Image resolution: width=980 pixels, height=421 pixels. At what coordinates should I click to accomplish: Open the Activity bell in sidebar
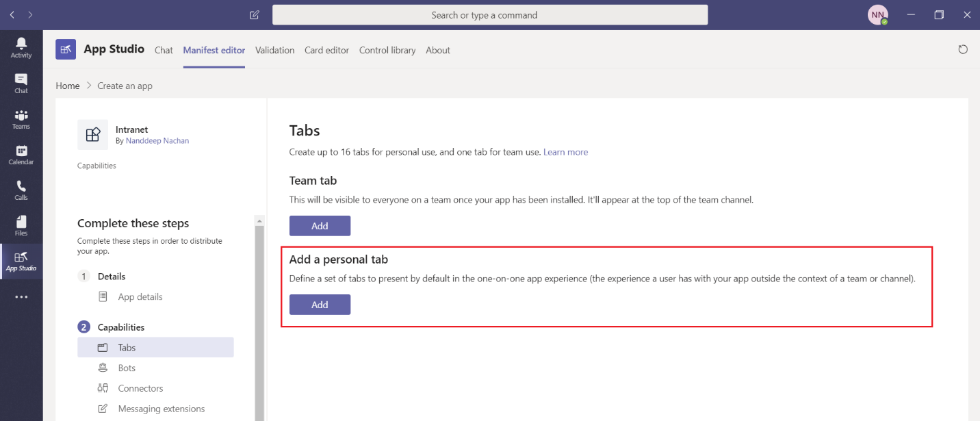(x=21, y=48)
